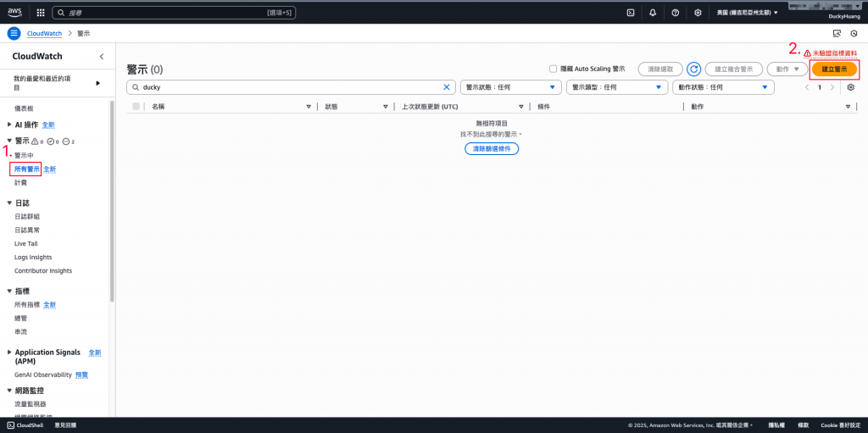Go to next alarms page

[832, 87]
